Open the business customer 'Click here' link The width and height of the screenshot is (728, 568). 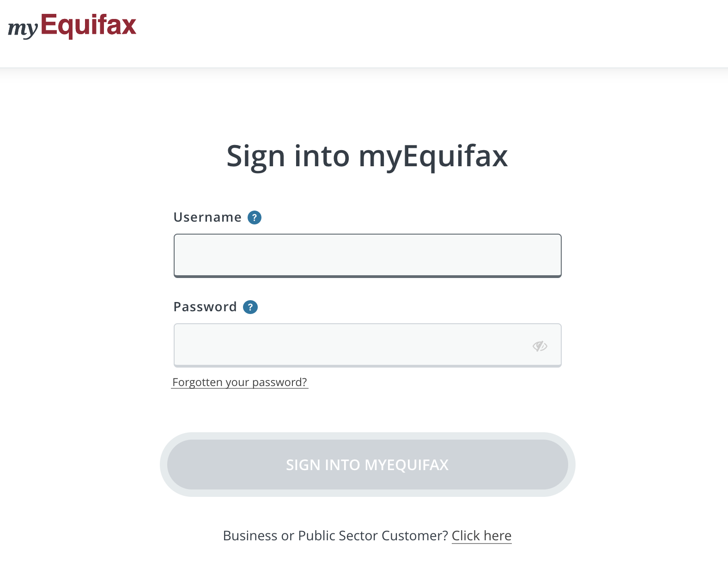tap(481, 536)
